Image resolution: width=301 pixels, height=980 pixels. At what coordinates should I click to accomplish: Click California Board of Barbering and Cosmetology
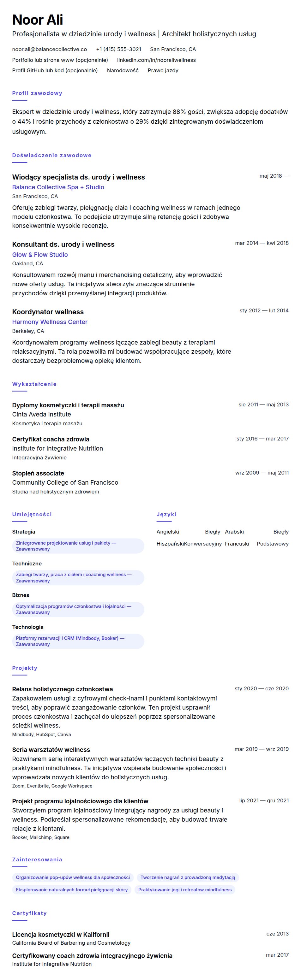coord(71,943)
